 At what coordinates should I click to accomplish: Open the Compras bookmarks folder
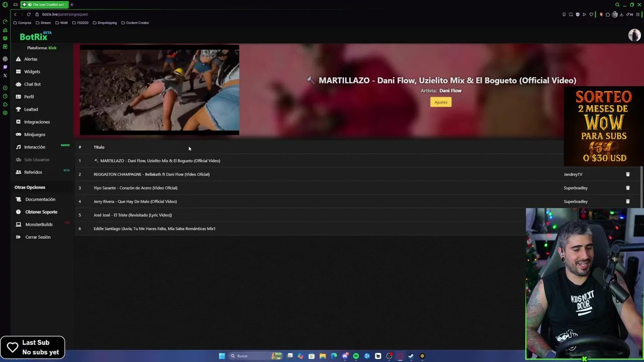point(23,23)
